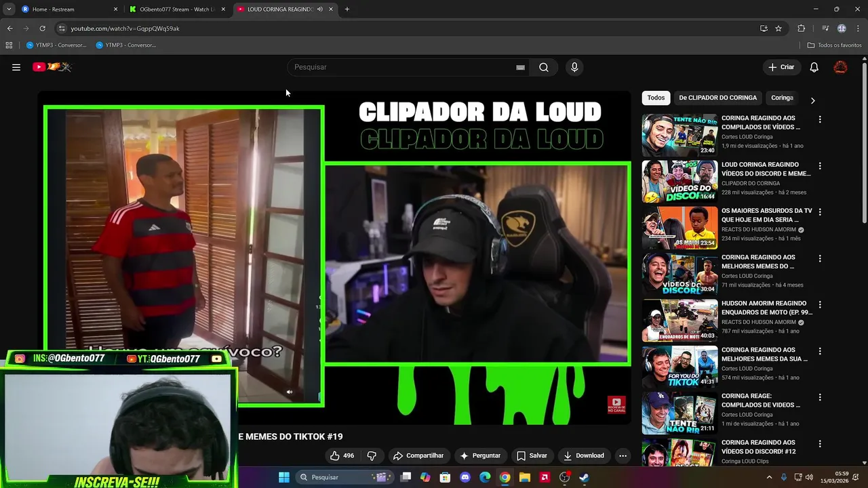Select the Todos filter chip

pos(656,98)
